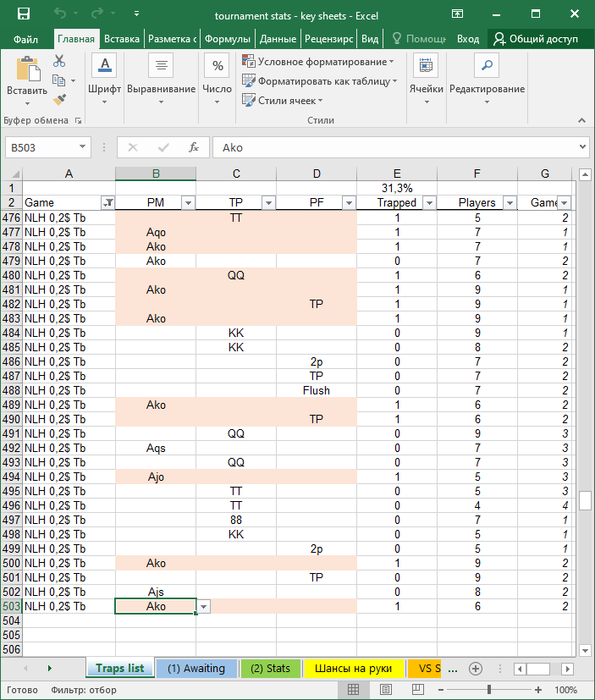Open the Name Box dropdown arrow
The image size is (595, 700).
point(82,147)
